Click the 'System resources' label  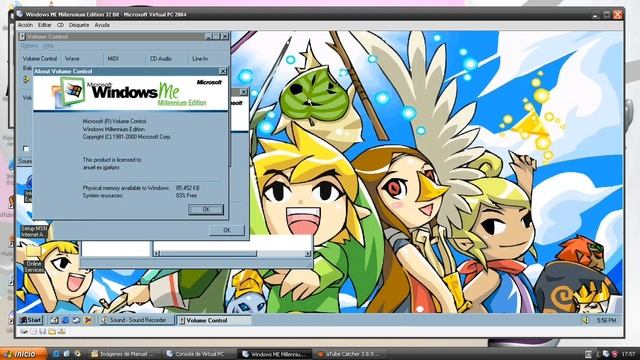pyautogui.click(x=102, y=196)
